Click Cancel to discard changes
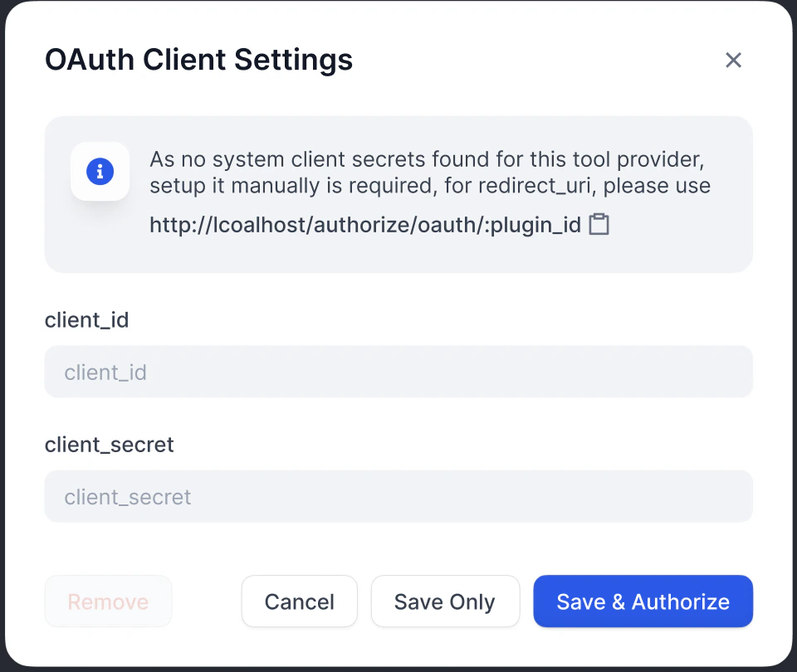The height and width of the screenshot is (672, 797). [x=299, y=601]
